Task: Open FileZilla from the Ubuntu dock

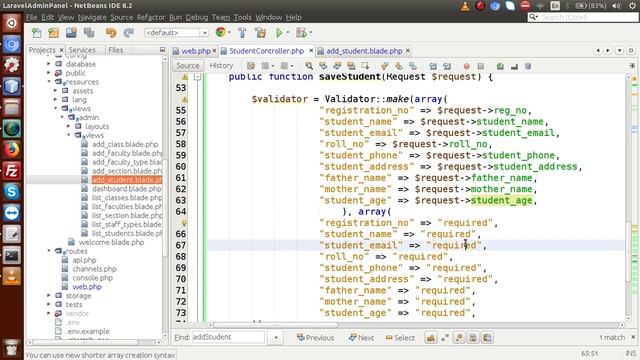Action: click(x=11, y=171)
